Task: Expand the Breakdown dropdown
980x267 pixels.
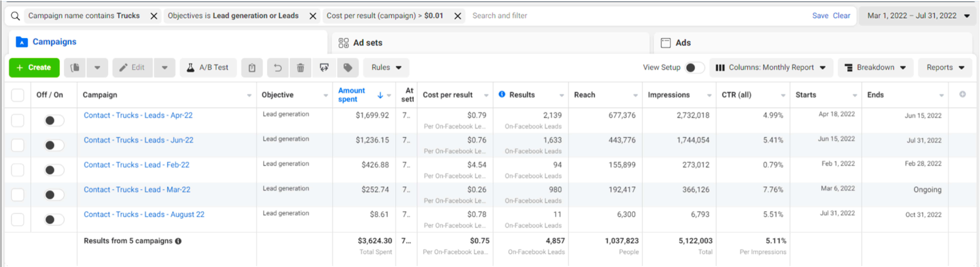Action: (x=875, y=68)
